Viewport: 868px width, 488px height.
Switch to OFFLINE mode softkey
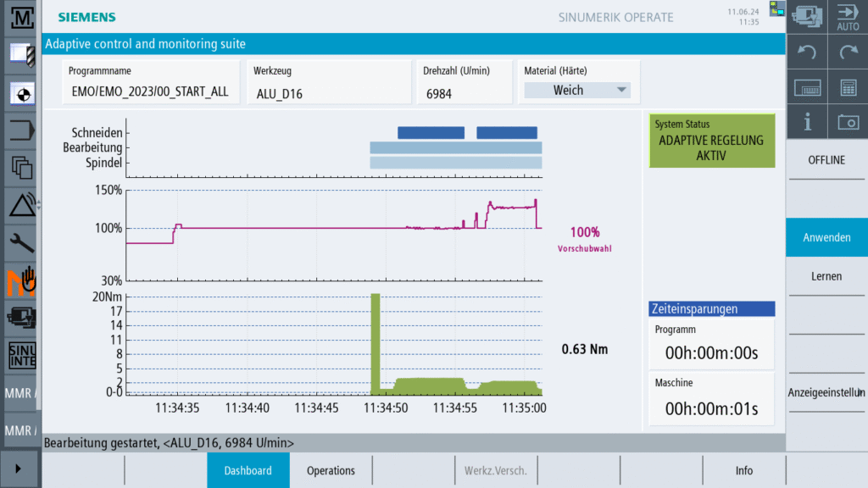[826, 160]
